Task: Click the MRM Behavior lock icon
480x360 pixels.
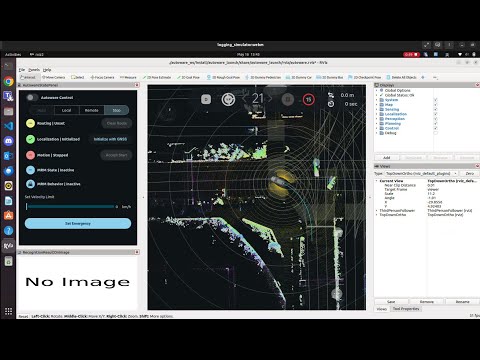Action: pos(30,184)
